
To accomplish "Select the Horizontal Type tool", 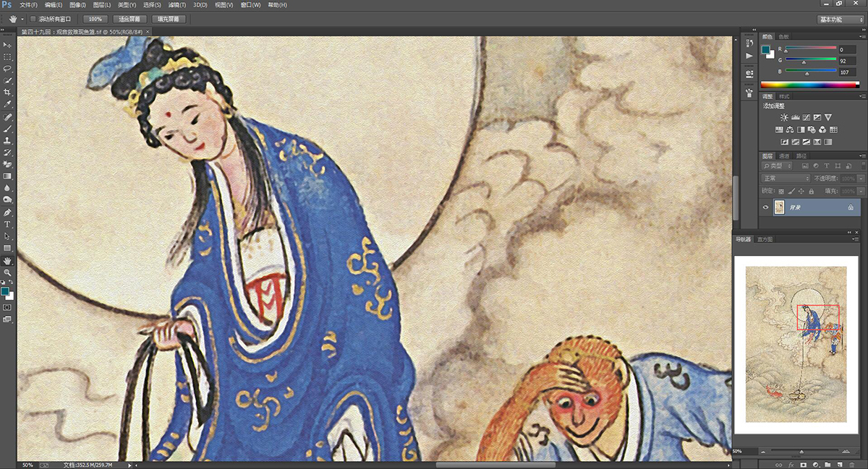I will click(8, 224).
